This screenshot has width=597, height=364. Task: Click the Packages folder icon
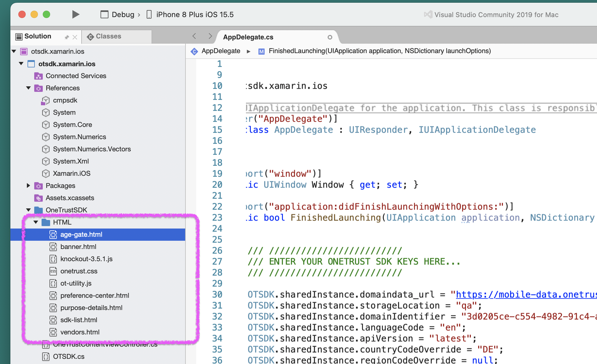tap(38, 186)
